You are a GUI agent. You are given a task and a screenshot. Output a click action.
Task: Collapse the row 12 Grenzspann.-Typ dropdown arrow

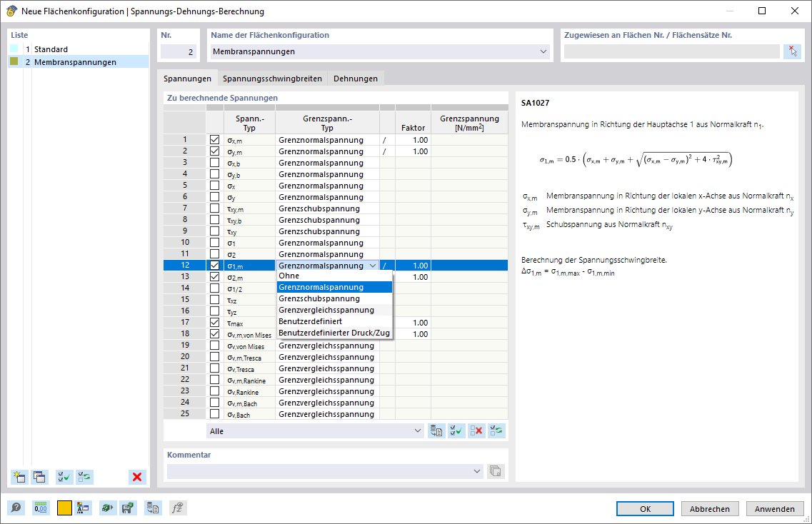(x=373, y=266)
